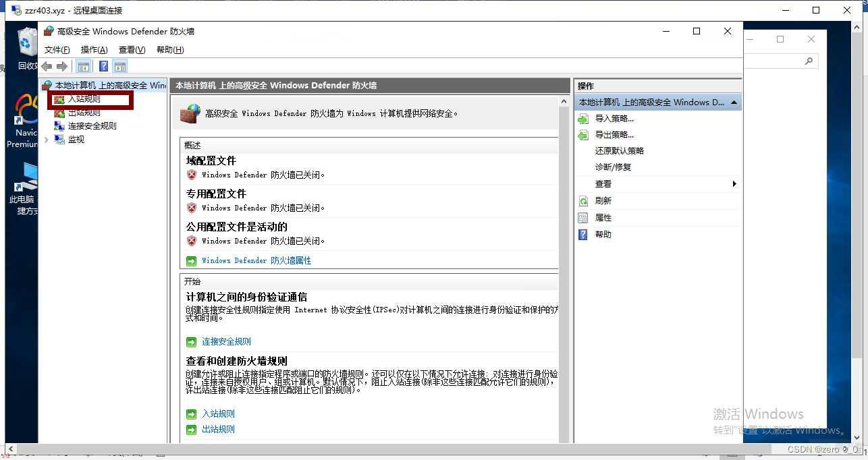Viewport: 868px width, 460px height.
Task: Click the 帮助 help icon in actions pane
Action: pos(583,235)
